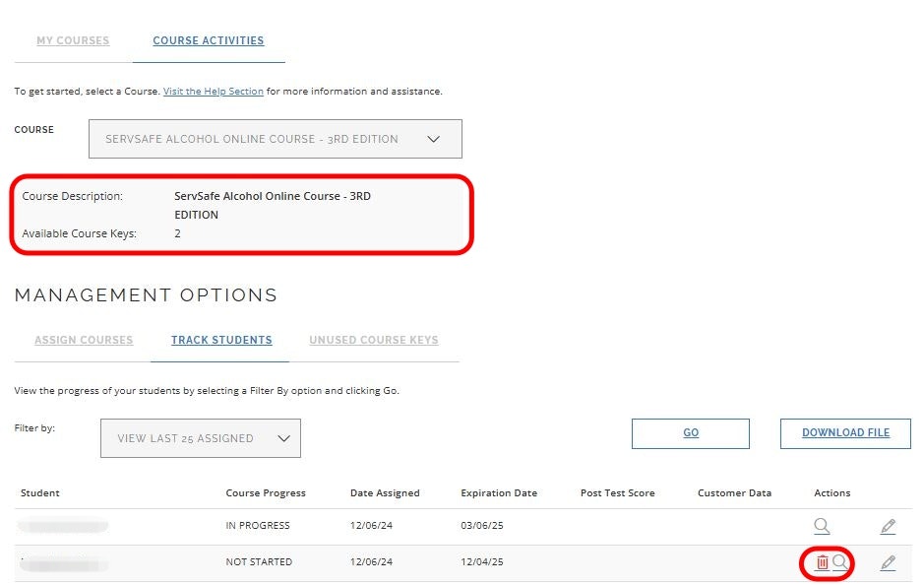Click the pencil edit icon in the In Progress row
Viewport: 924px width, 585px height.
pos(888,526)
